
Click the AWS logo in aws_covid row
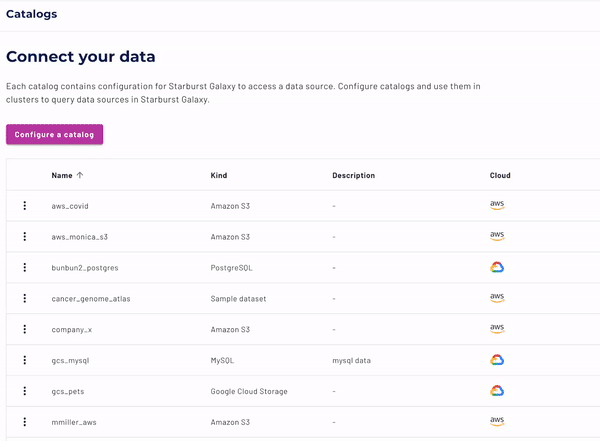(x=497, y=205)
